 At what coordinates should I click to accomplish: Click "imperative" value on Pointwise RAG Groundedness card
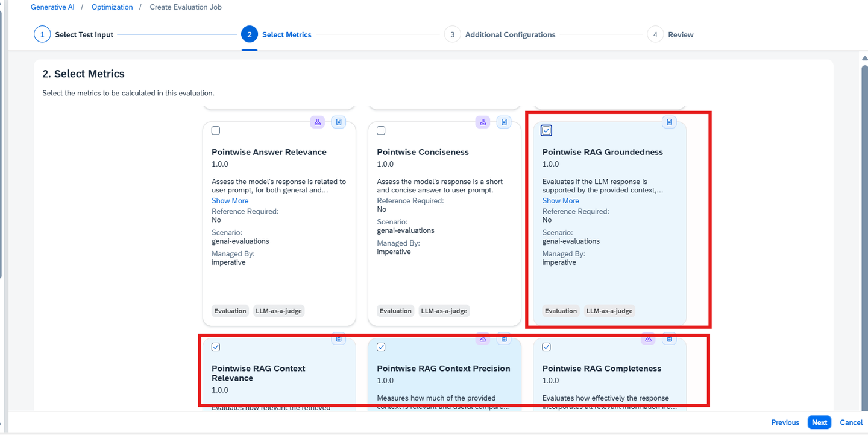[559, 263]
